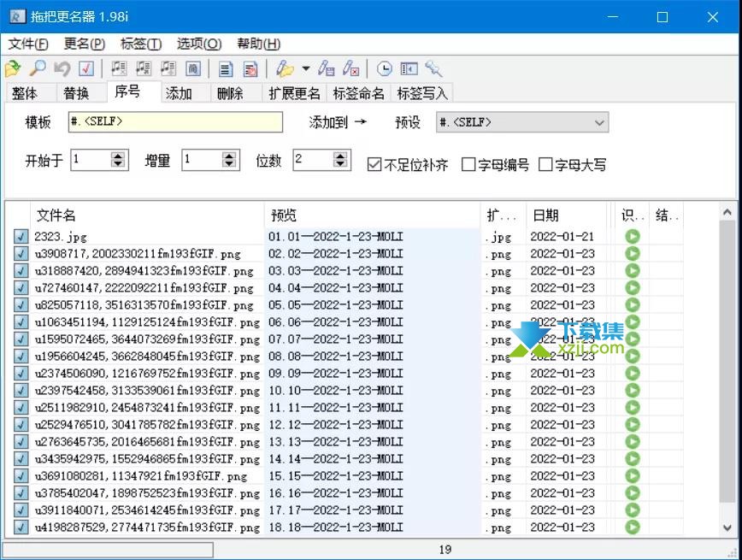Screen dimensions: 742x560
Task: Click the vertical scrollbar thumb
Action: [727, 361]
